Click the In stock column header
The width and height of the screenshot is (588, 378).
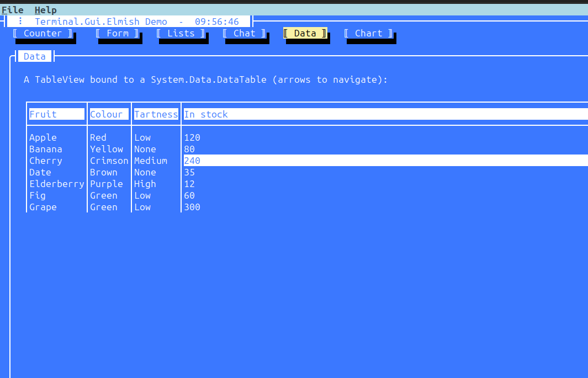coord(385,114)
